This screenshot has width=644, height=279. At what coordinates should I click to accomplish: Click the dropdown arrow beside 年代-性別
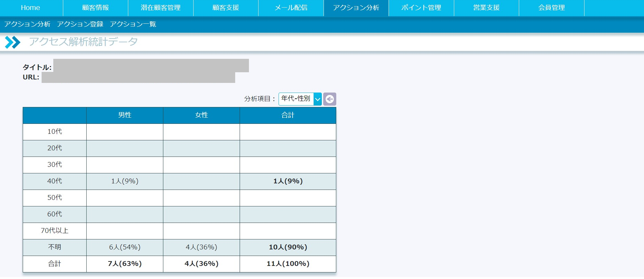tap(318, 99)
